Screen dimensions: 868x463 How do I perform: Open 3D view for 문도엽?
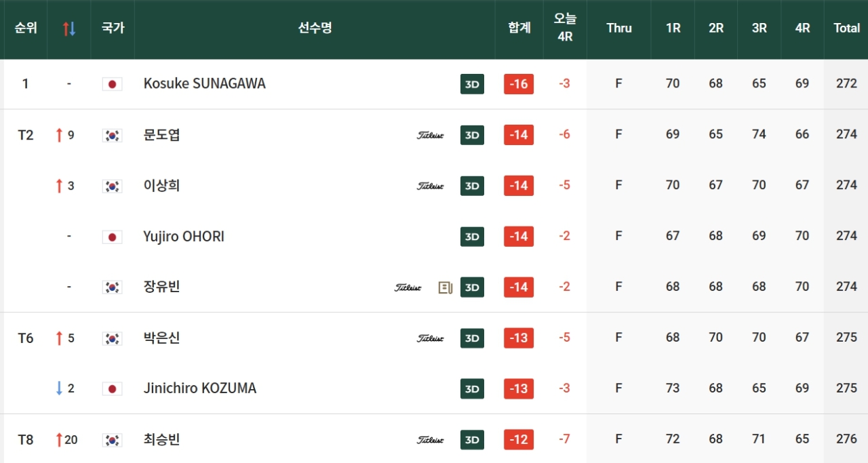point(472,135)
